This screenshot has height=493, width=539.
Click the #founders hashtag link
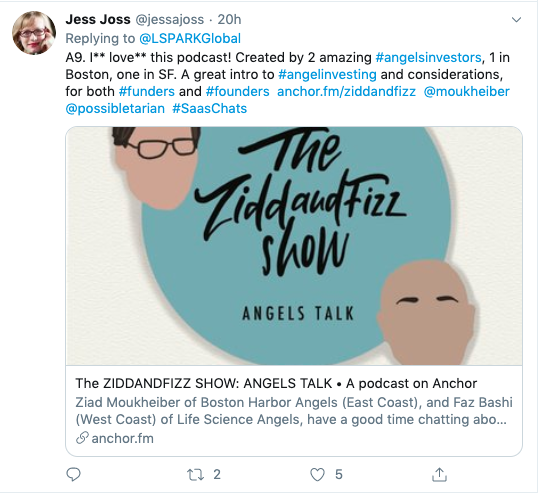coord(238,91)
